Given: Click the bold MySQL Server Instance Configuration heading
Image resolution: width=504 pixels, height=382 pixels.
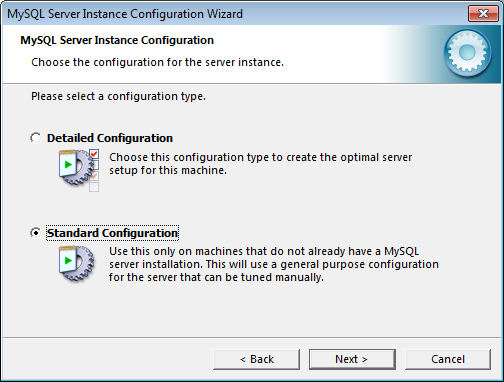Looking at the screenshot, I should pos(117,40).
